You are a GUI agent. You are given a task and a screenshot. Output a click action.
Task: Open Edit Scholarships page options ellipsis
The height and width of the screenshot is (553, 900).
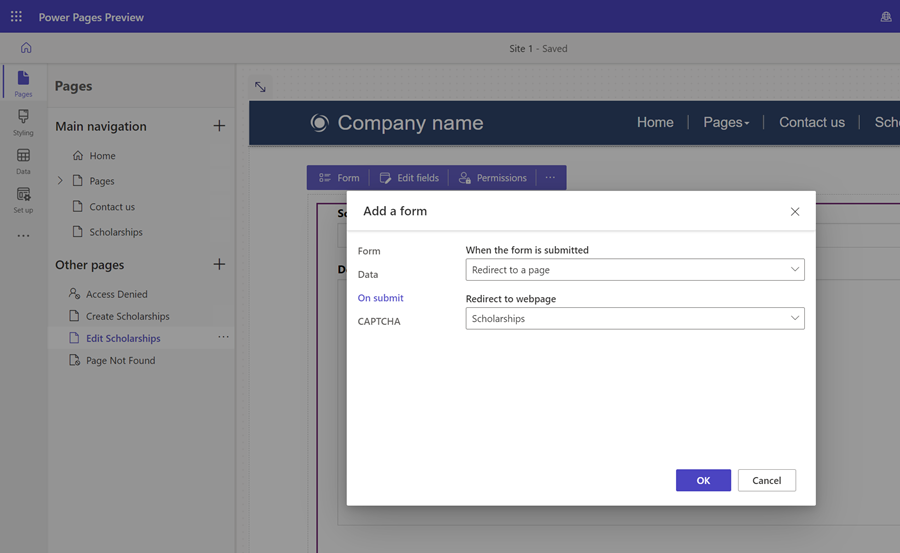click(223, 337)
